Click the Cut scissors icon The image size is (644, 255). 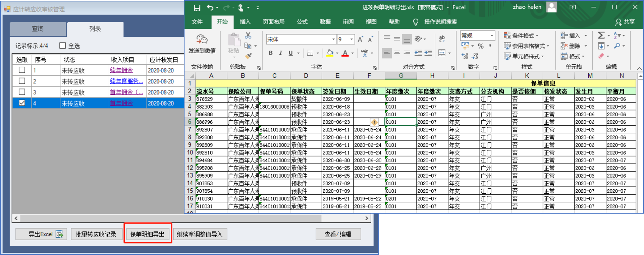click(248, 35)
